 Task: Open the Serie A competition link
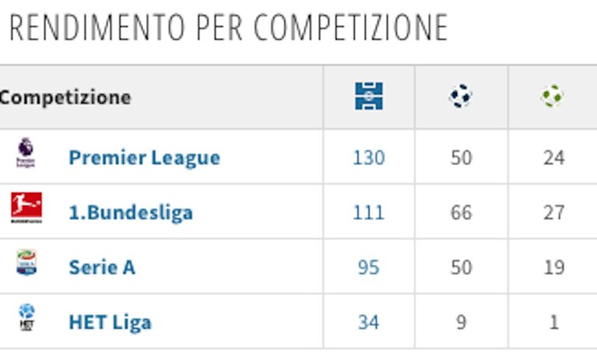point(102,268)
